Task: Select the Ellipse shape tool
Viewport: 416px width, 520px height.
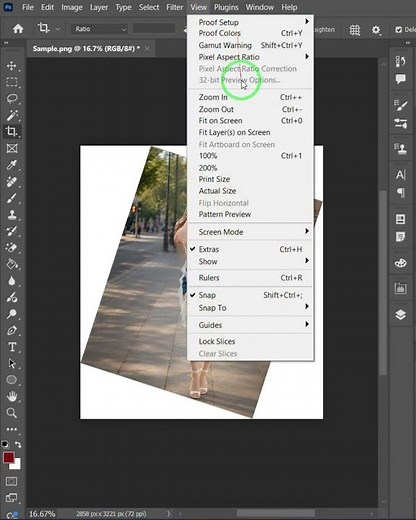Action: 12,380
